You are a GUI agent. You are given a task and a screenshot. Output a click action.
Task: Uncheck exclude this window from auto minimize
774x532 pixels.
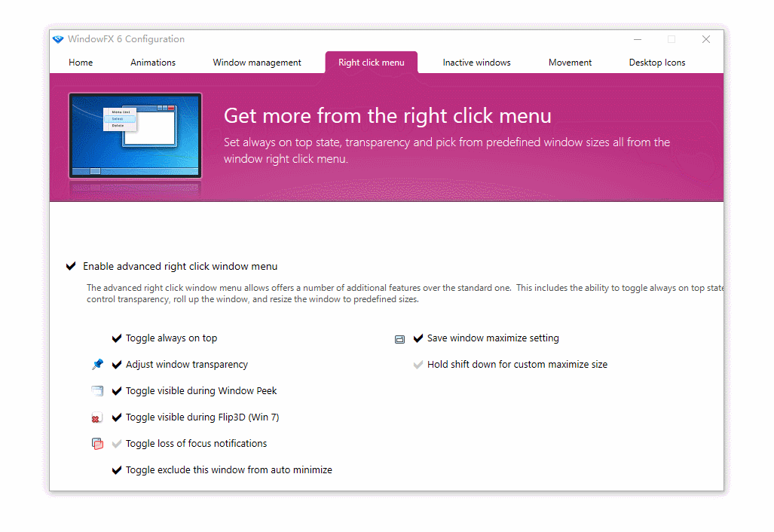coord(117,469)
